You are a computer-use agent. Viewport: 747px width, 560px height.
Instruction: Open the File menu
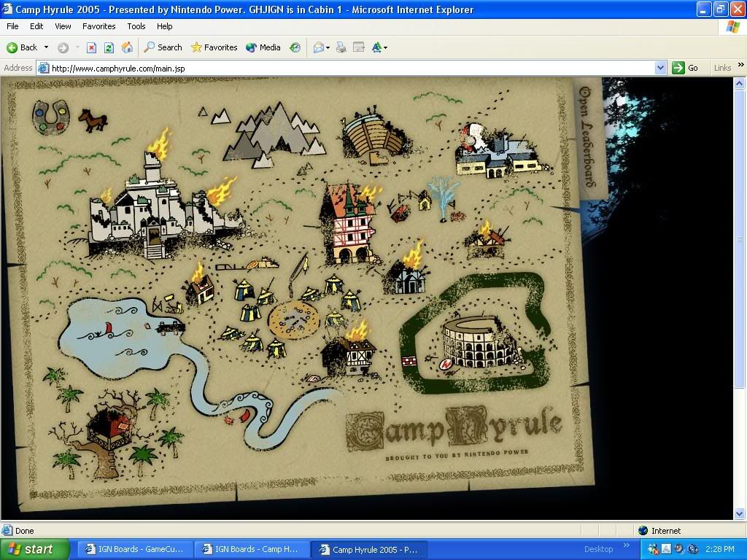(12, 27)
